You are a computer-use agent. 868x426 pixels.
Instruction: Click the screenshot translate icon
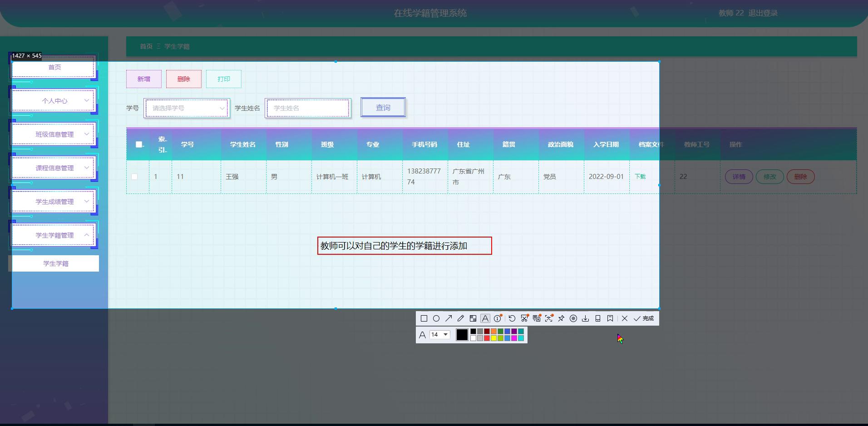(537, 318)
